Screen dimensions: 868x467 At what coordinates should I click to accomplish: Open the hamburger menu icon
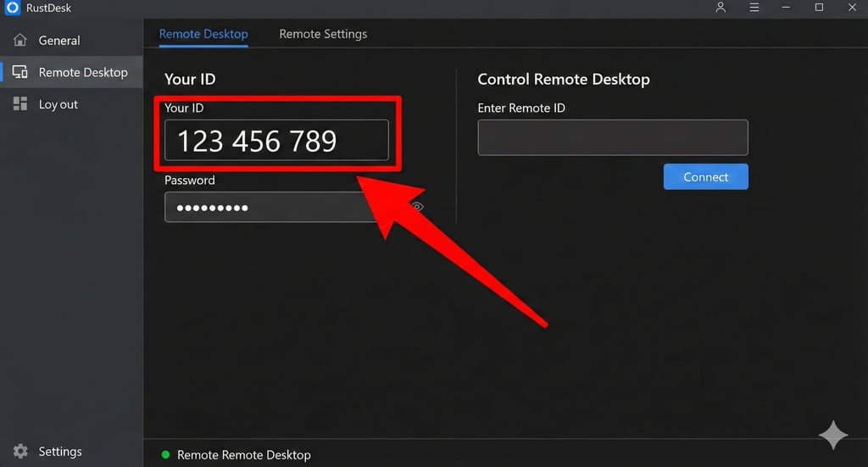coord(754,7)
